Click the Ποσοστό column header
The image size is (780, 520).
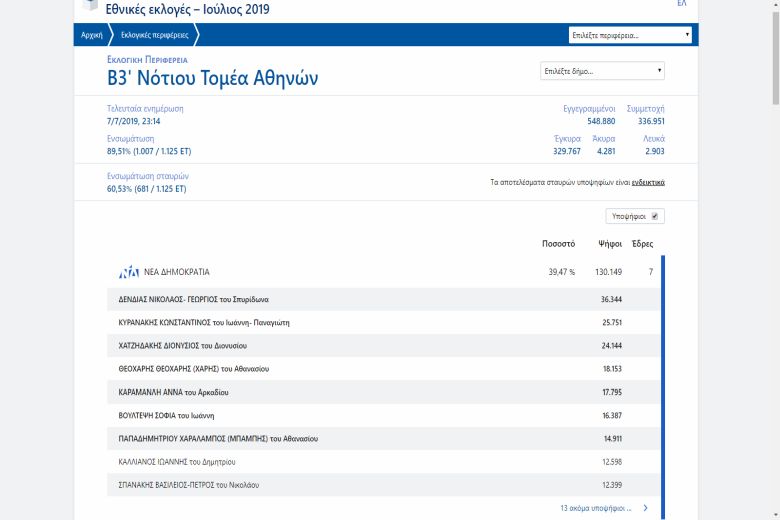(x=558, y=244)
